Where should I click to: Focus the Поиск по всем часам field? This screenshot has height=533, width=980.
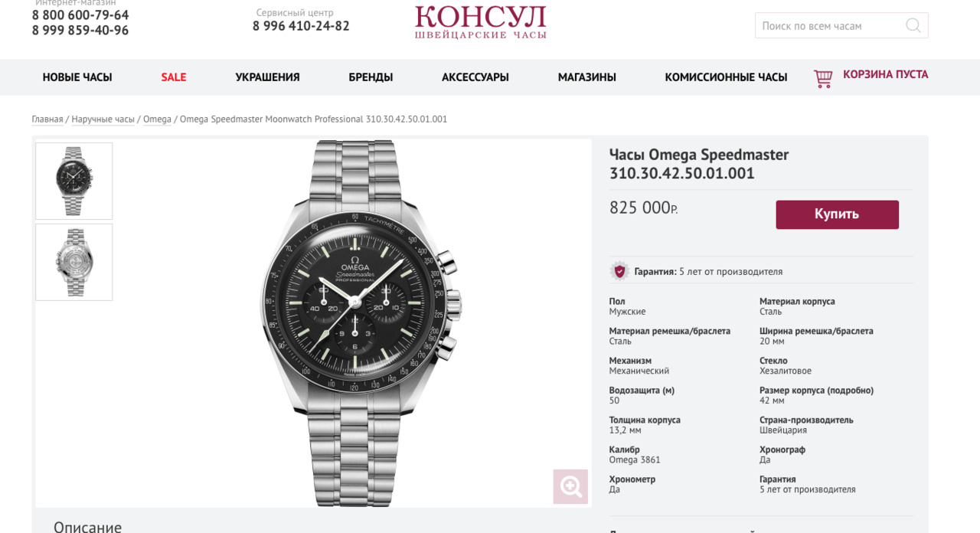click(830, 25)
